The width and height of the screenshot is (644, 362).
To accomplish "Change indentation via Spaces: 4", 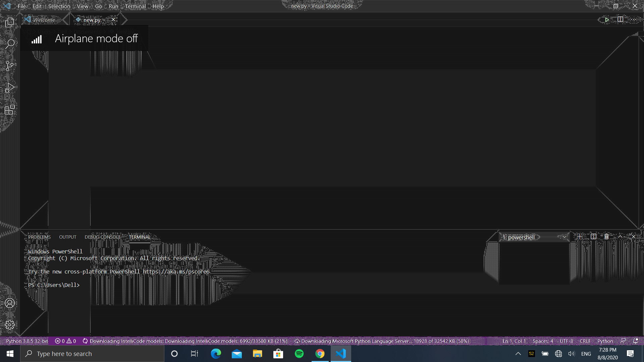I will 543,341.
